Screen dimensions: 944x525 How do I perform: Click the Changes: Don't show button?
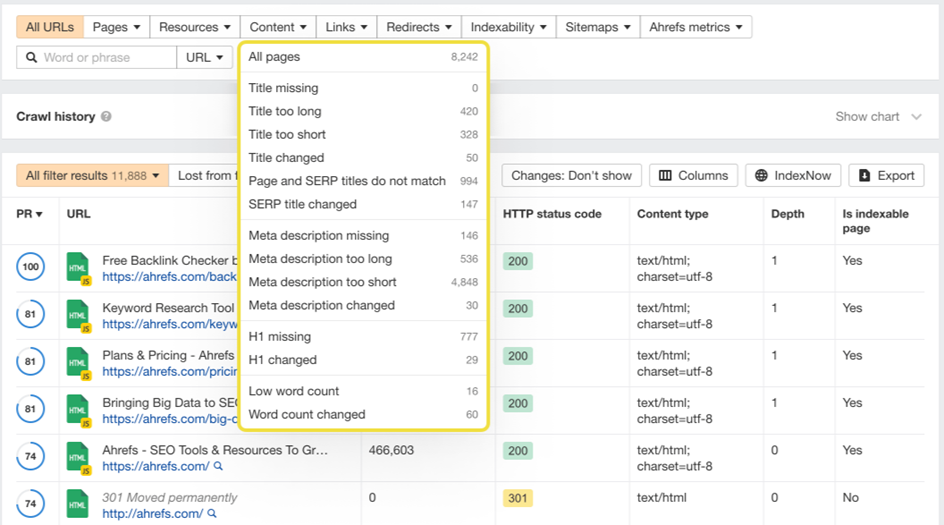point(571,175)
